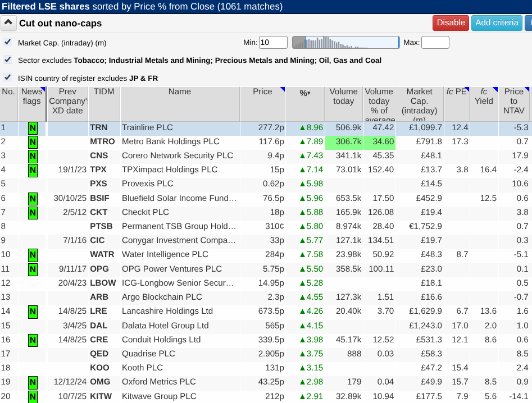Open the news flag for Oxford Metrics PLC

tap(33, 382)
